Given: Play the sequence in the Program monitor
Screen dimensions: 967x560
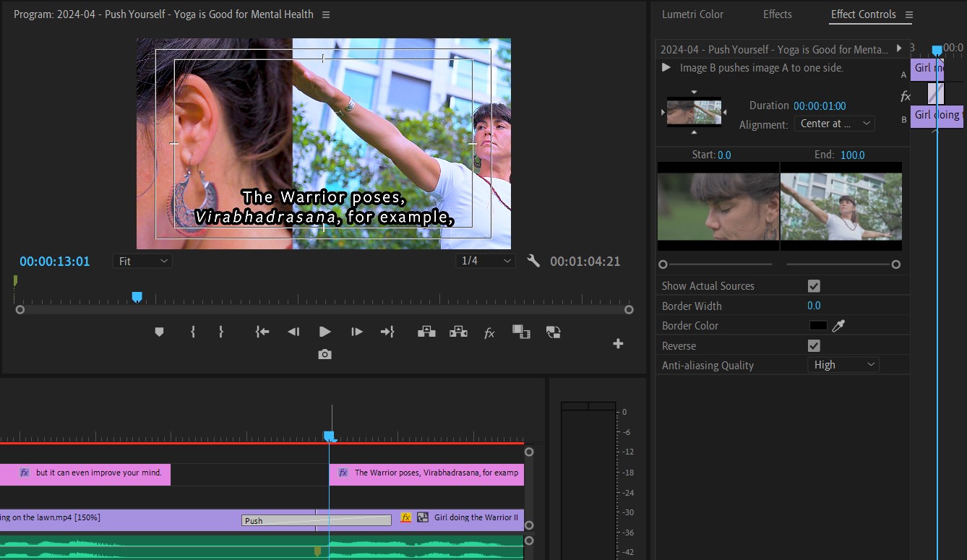Looking at the screenshot, I should [x=325, y=332].
